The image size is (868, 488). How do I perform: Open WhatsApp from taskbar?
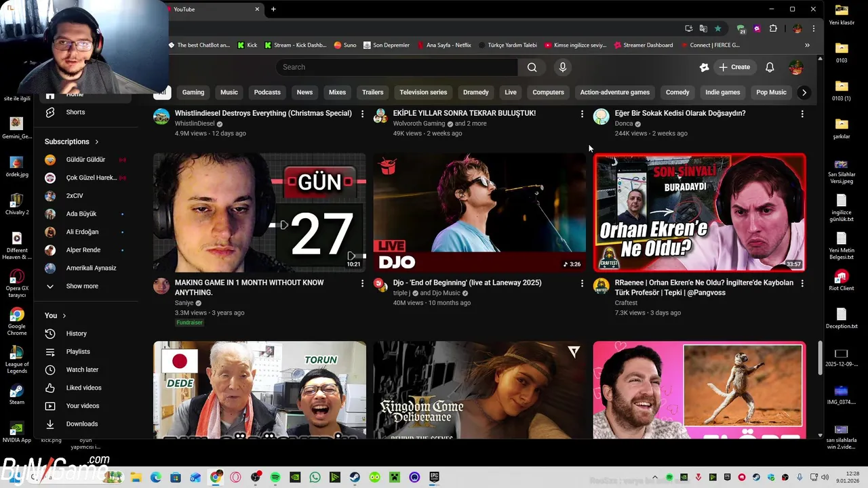click(315, 477)
